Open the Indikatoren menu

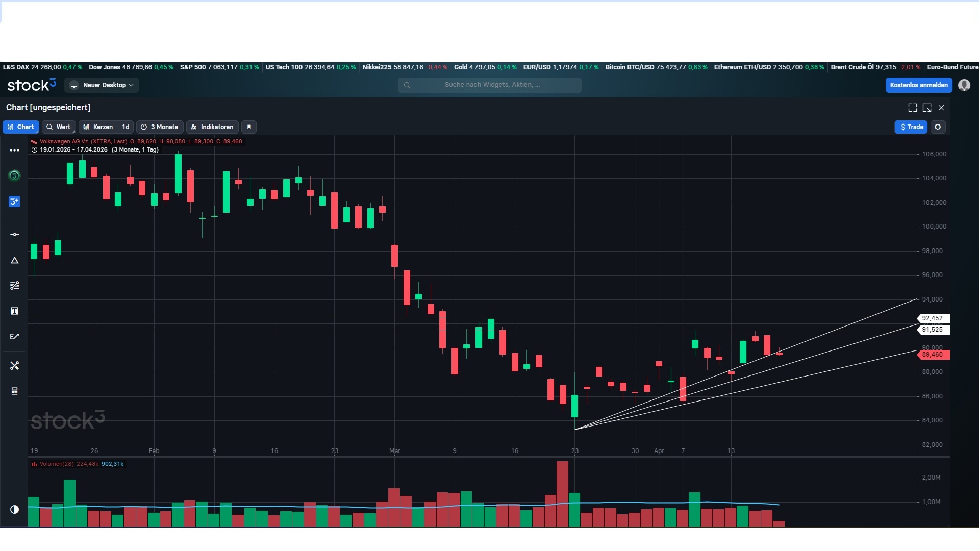[212, 127]
